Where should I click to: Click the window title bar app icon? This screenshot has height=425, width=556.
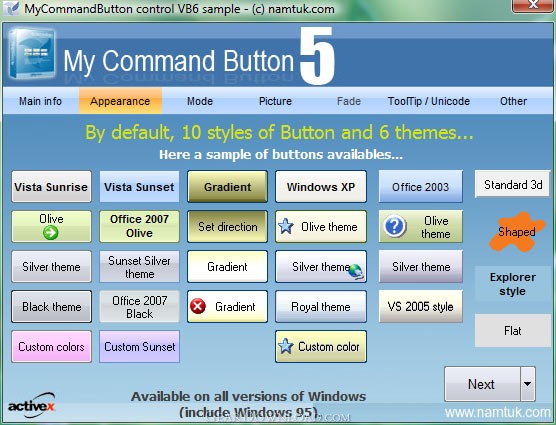tap(12, 8)
